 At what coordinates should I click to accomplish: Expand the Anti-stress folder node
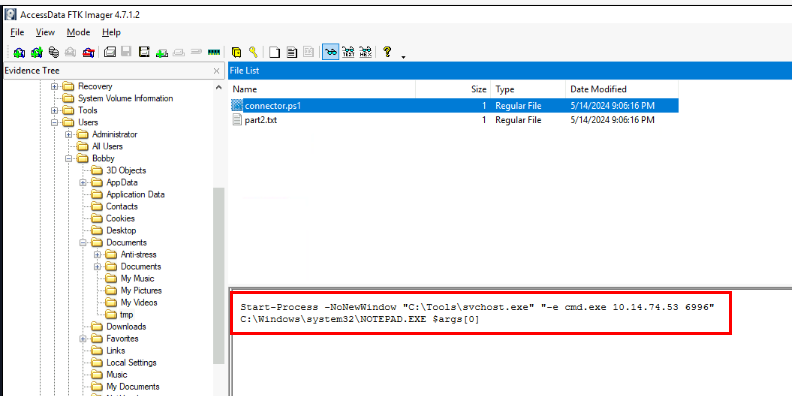97,255
